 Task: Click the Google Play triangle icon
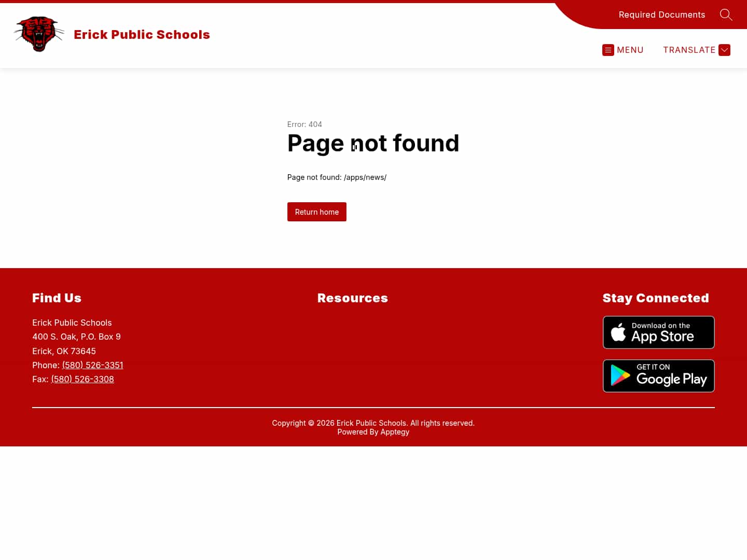click(620, 375)
